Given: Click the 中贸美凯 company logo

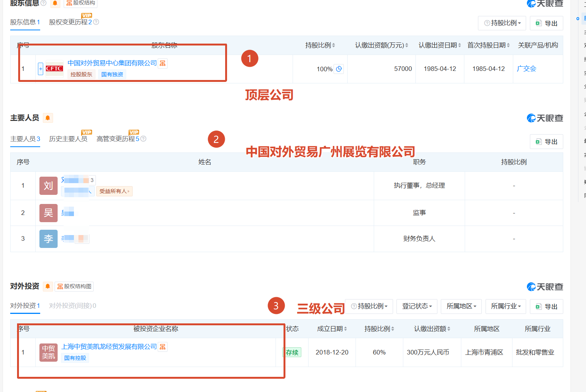Looking at the screenshot, I should 49,353.
